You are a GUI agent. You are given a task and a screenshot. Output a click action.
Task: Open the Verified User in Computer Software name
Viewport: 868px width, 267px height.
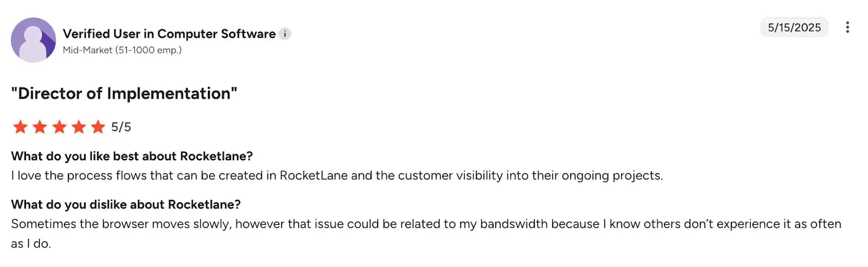(169, 34)
